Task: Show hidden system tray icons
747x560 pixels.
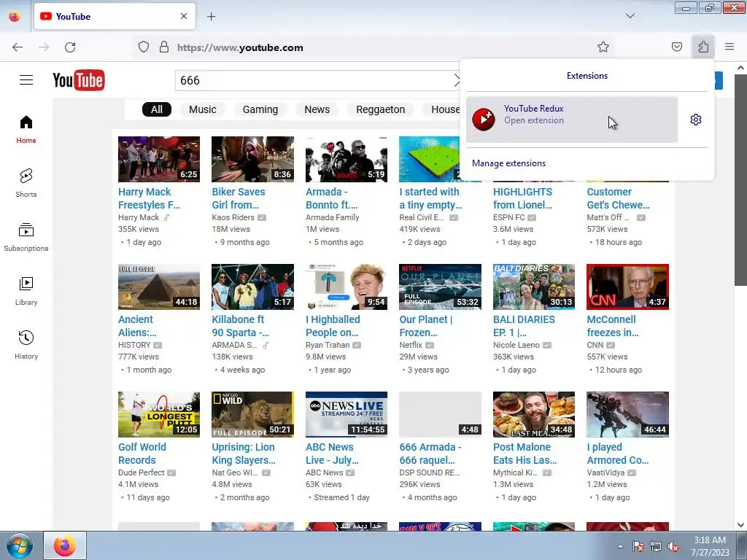Action: point(620,546)
